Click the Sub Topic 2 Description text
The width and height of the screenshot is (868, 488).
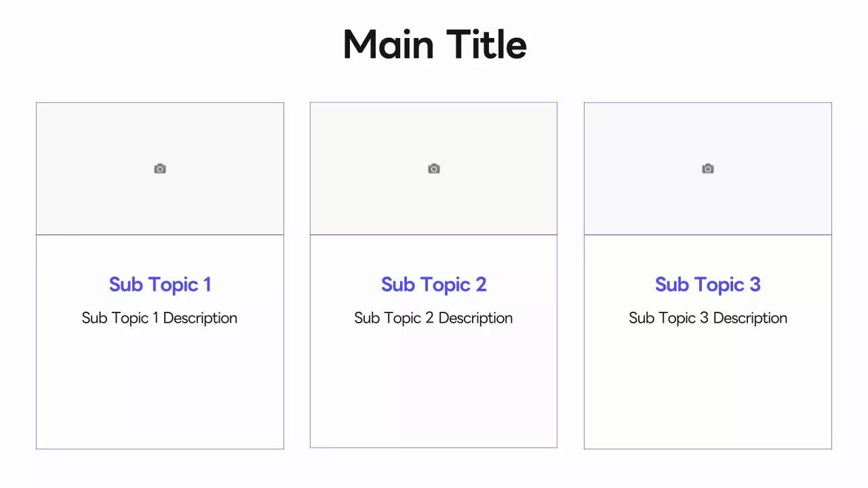coord(434,318)
